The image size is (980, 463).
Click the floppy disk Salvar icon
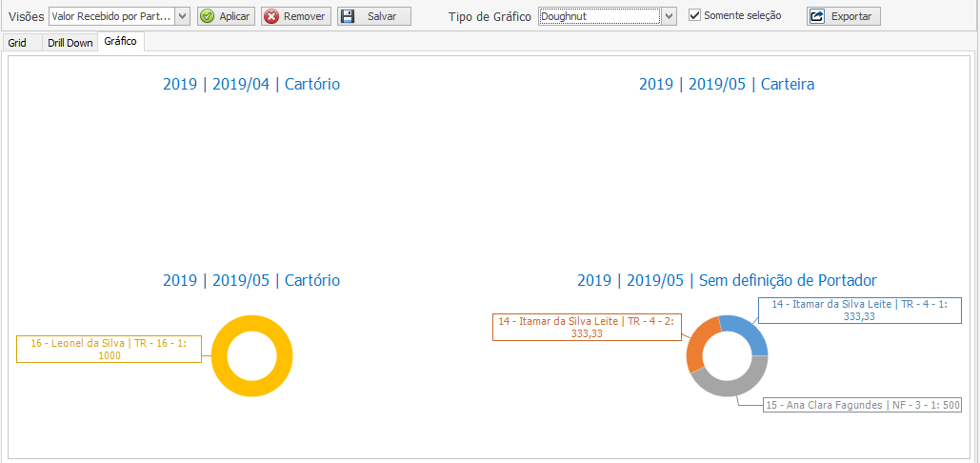[348, 16]
